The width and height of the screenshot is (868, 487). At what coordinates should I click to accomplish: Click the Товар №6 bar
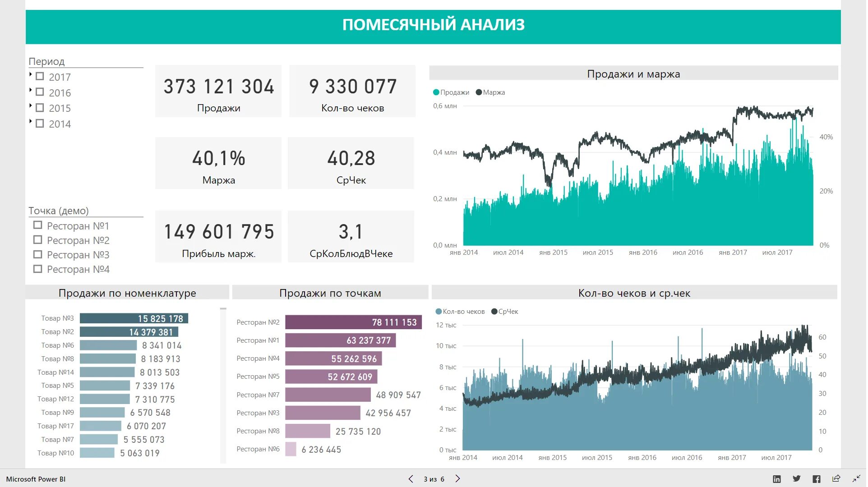pos(109,346)
